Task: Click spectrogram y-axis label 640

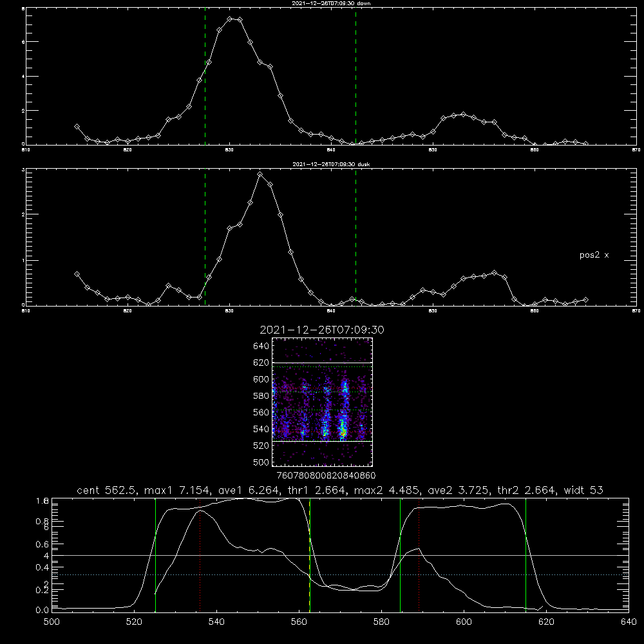Action: [x=261, y=346]
